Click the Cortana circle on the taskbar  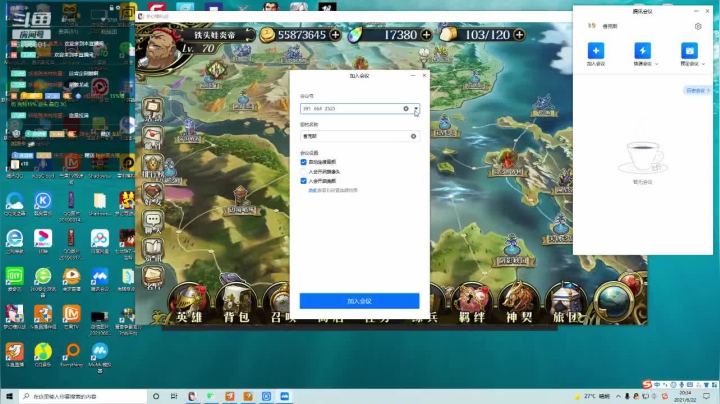click(x=156, y=396)
